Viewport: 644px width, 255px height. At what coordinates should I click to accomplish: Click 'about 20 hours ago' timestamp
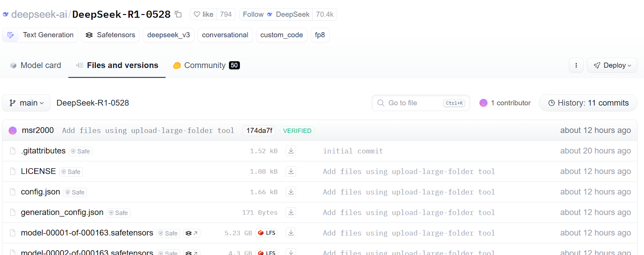tap(595, 151)
